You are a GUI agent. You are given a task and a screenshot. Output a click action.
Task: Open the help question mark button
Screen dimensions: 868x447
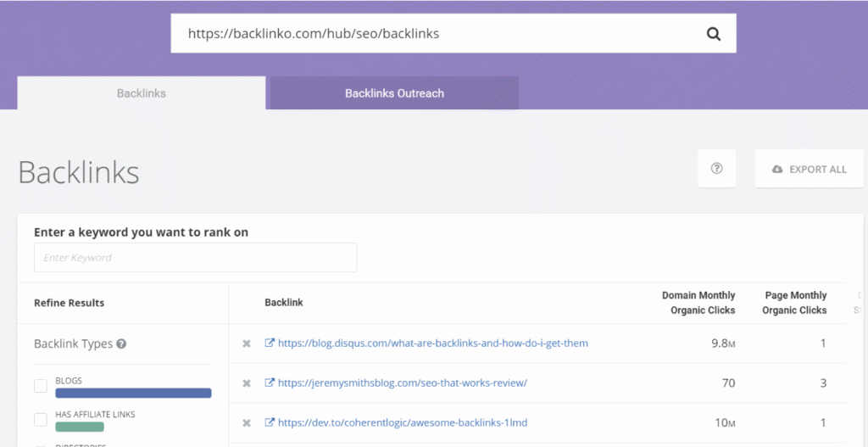click(716, 169)
